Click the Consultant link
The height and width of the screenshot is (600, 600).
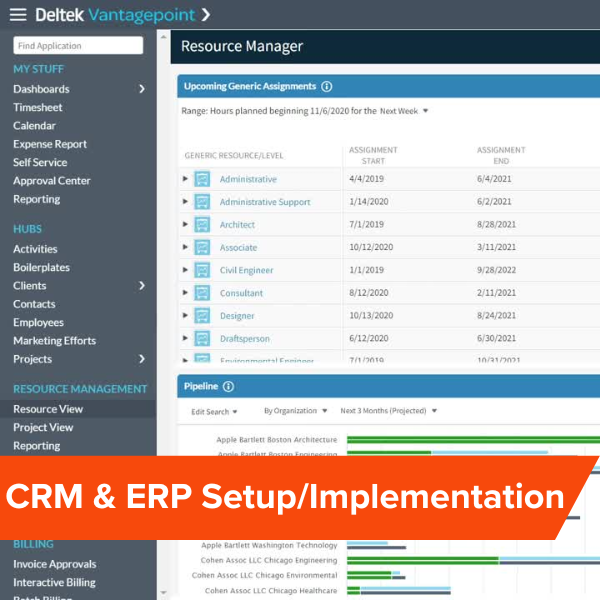[x=241, y=293]
